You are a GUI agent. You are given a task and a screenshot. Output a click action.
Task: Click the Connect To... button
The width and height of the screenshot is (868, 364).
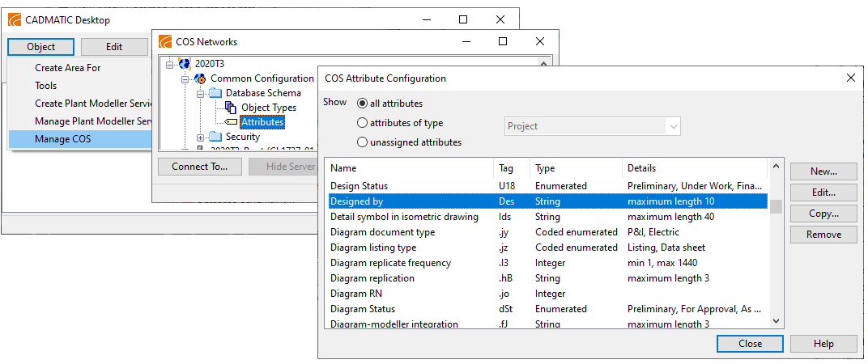[x=200, y=167]
